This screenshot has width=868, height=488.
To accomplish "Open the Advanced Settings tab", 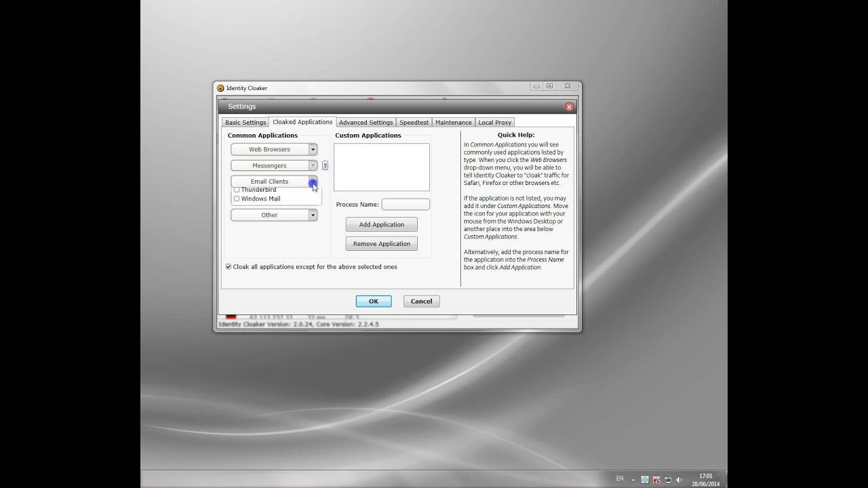I will (366, 123).
